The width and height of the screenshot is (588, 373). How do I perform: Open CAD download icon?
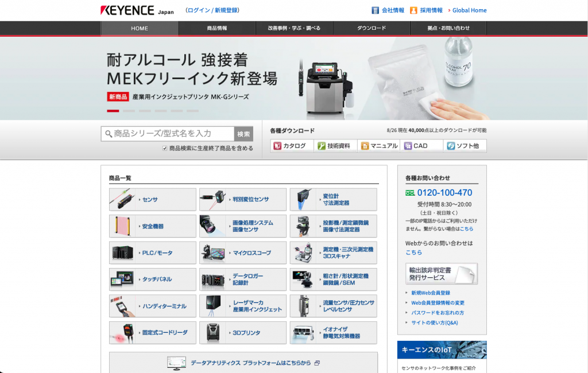coord(408,146)
